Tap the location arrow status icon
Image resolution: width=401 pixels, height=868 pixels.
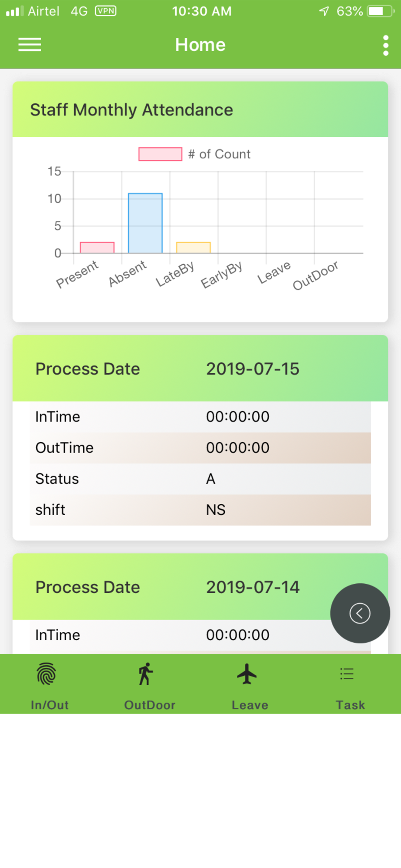324,11
